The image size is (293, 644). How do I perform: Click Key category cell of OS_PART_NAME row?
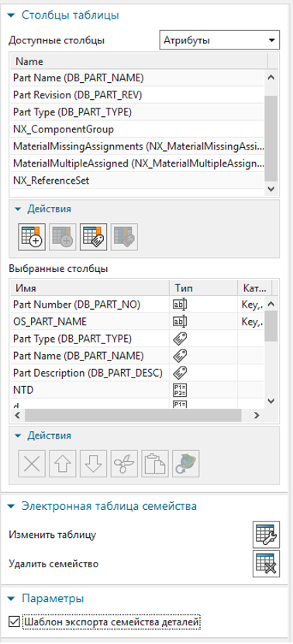[x=251, y=321]
